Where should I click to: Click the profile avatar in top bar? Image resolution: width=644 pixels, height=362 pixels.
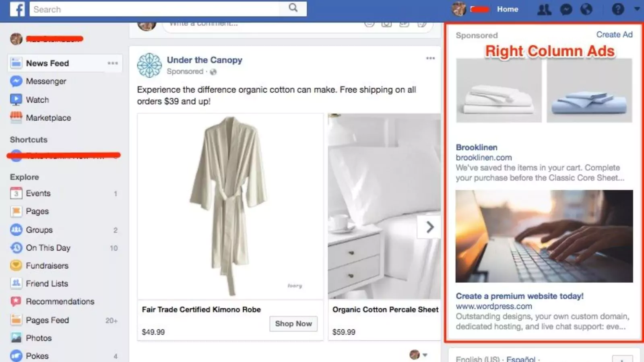[458, 9]
